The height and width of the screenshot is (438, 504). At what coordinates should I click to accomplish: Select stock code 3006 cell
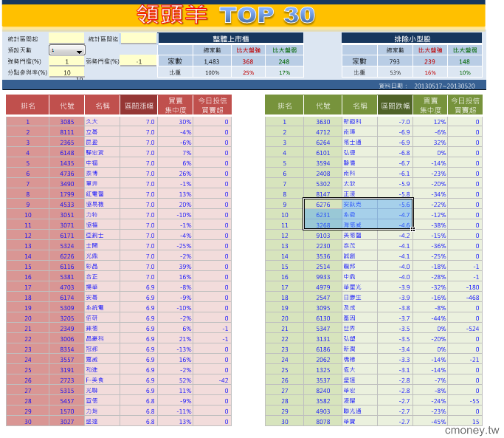pos(67,339)
